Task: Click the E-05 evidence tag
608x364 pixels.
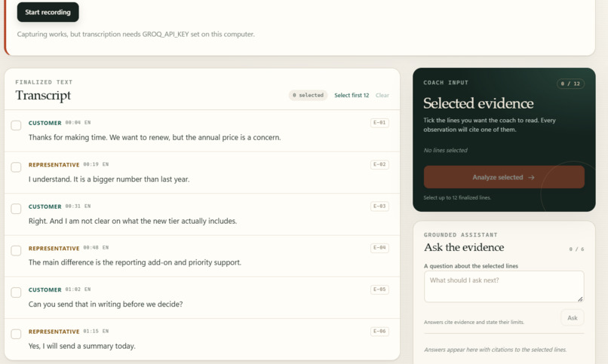Action: (379, 289)
